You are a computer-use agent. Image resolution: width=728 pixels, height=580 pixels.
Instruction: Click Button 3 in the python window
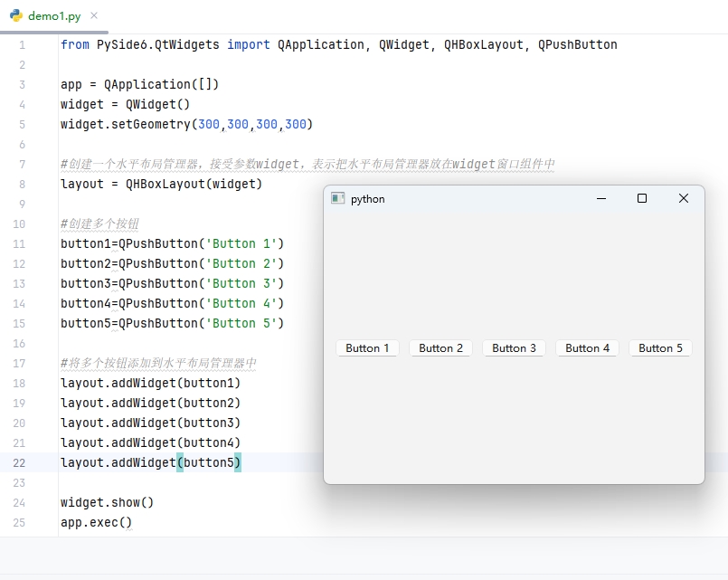tap(514, 347)
